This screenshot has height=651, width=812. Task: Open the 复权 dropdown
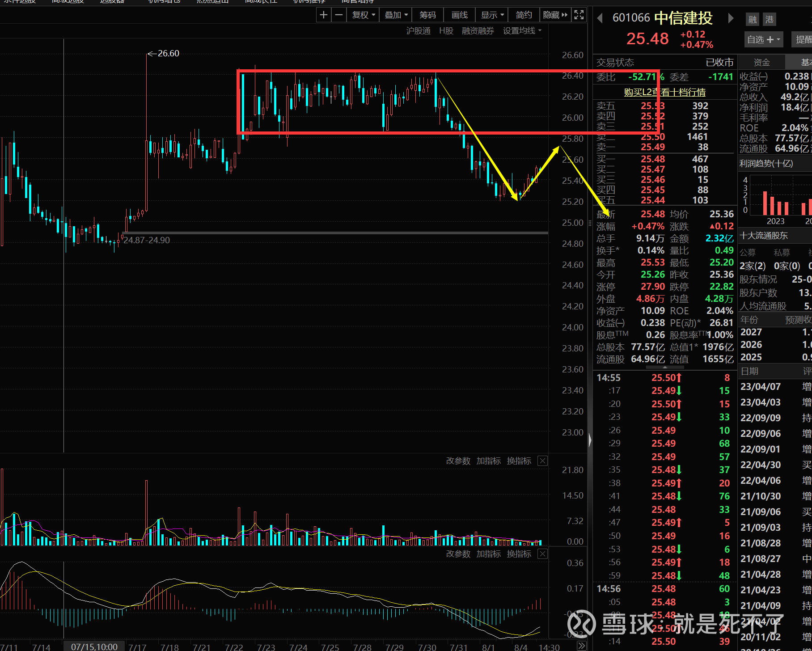point(363,15)
